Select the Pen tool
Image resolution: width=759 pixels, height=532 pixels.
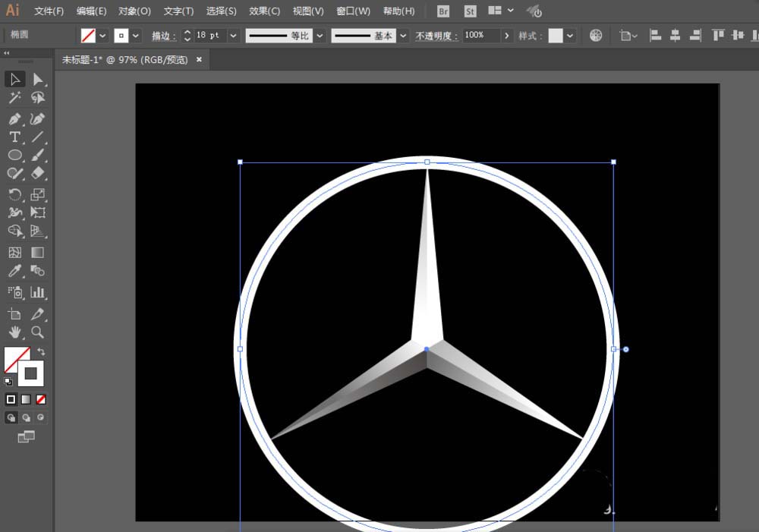(x=14, y=119)
